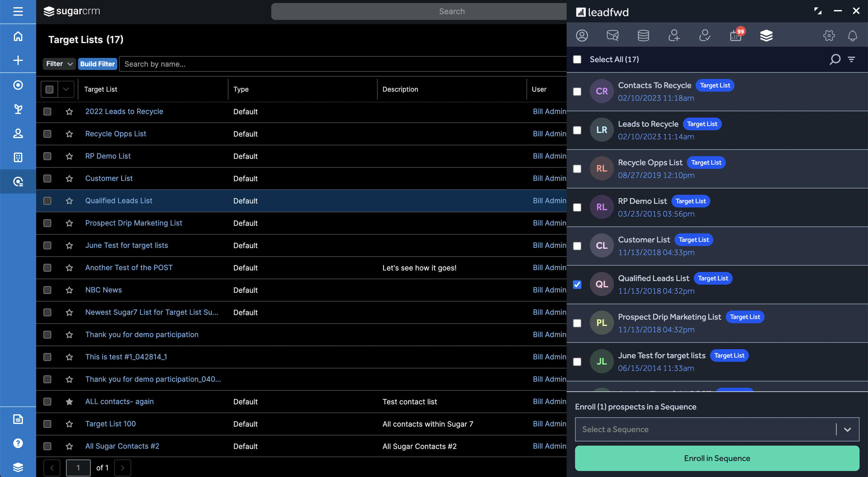Open the Leads plant icon in sidebar

pyautogui.click(x=17, y=109)
